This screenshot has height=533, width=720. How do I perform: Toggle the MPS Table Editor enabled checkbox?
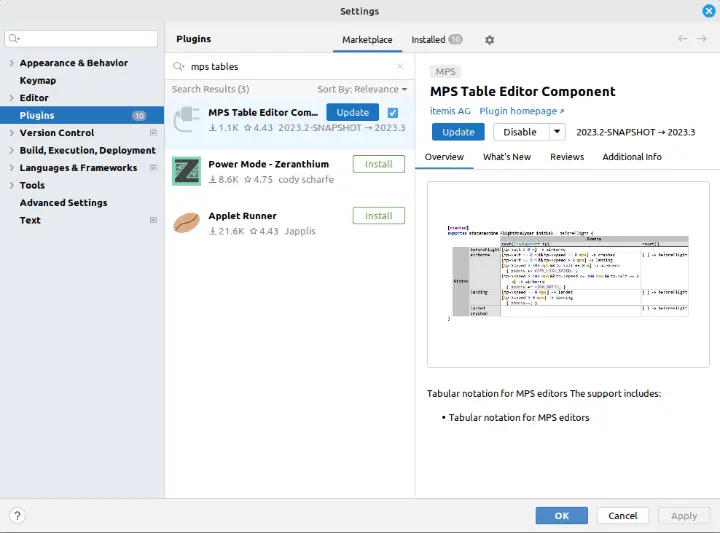coord(393,112)
